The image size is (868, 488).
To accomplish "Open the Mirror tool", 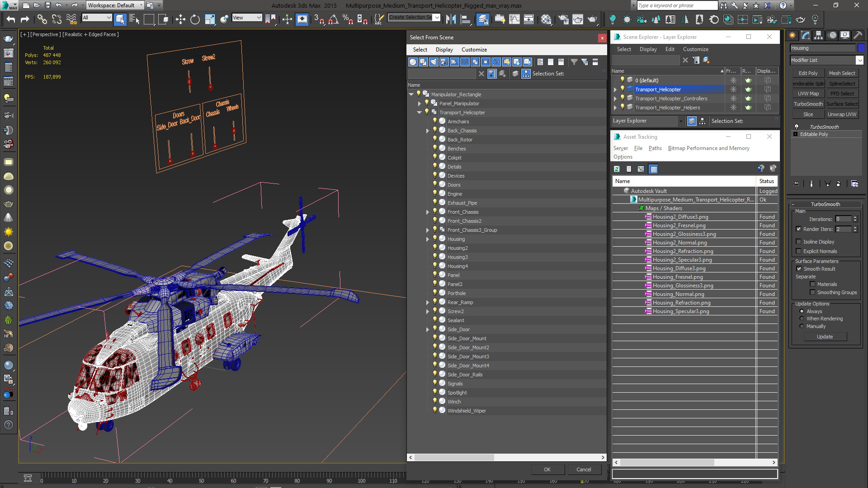I will [x=451, y=19].
